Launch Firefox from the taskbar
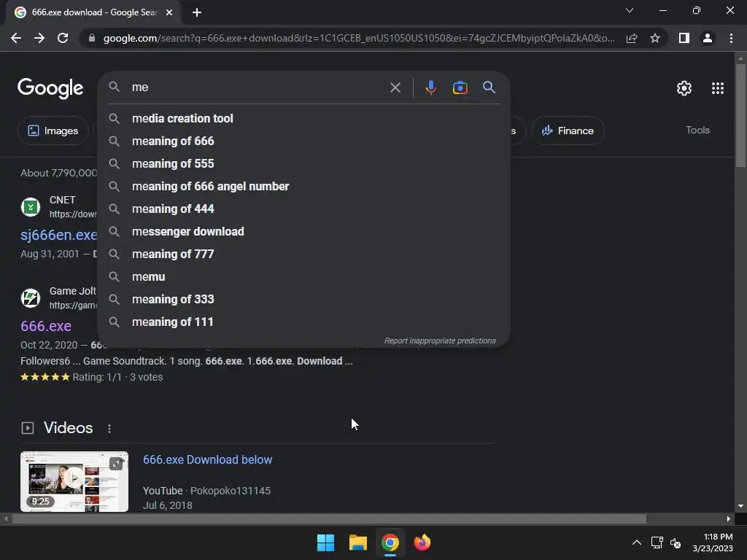Image resolution: width=747 pixels, height=560 pixels. pyautogui.click(x=422, y=542)
